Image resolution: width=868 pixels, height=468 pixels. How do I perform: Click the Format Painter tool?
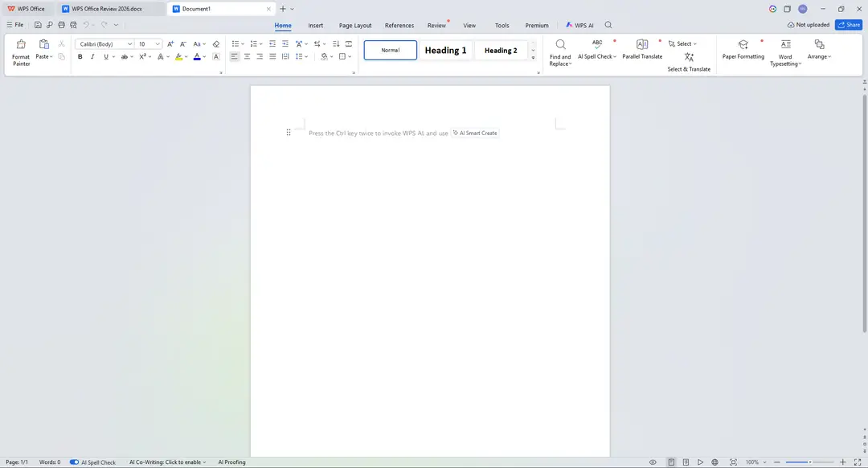[21, 52]
